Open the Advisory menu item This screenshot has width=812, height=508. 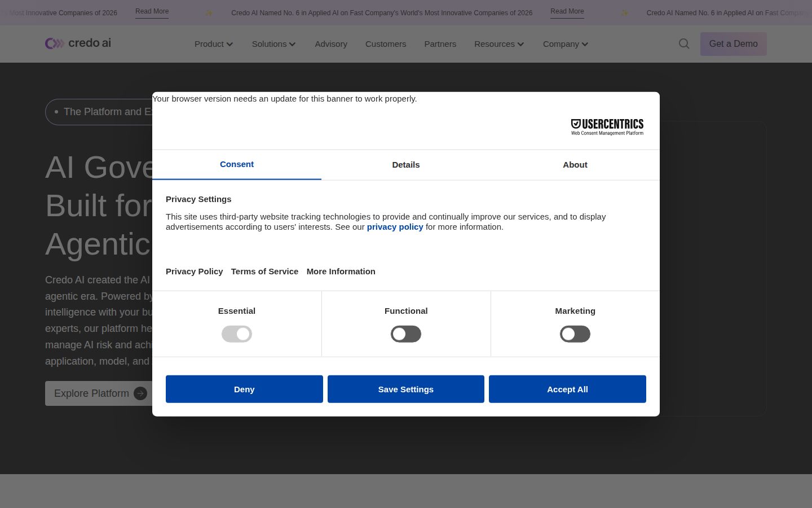click(331, 44)
